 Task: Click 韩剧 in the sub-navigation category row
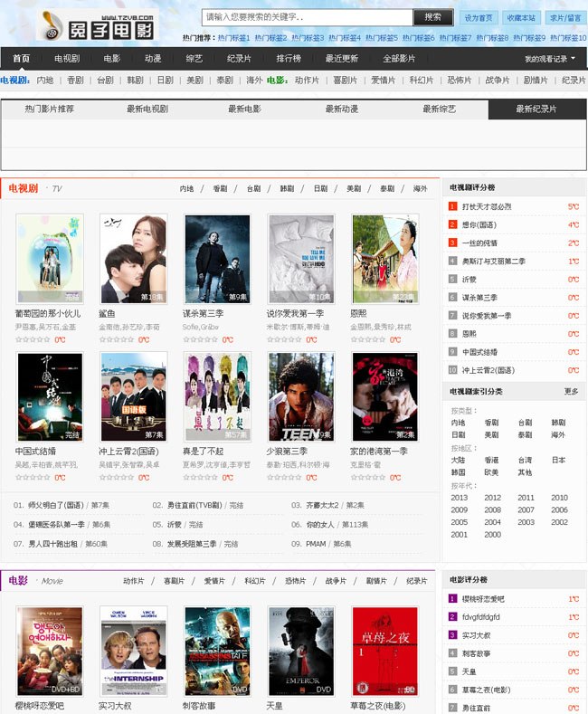(x=135, y=81)
